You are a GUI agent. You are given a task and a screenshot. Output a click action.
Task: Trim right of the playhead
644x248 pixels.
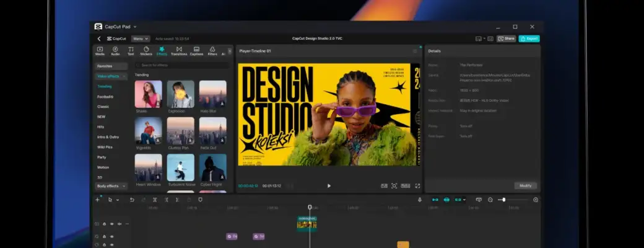tap(178, 200)
